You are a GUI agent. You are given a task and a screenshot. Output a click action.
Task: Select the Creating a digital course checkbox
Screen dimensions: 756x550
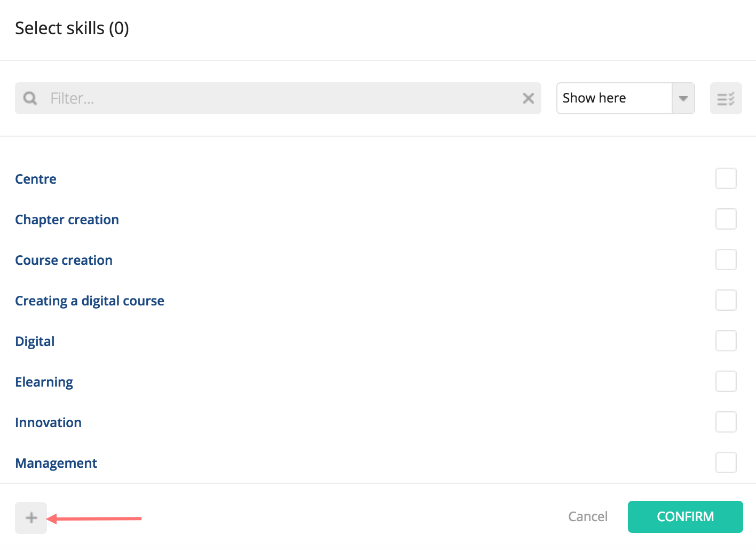click(x=726, y=300)
